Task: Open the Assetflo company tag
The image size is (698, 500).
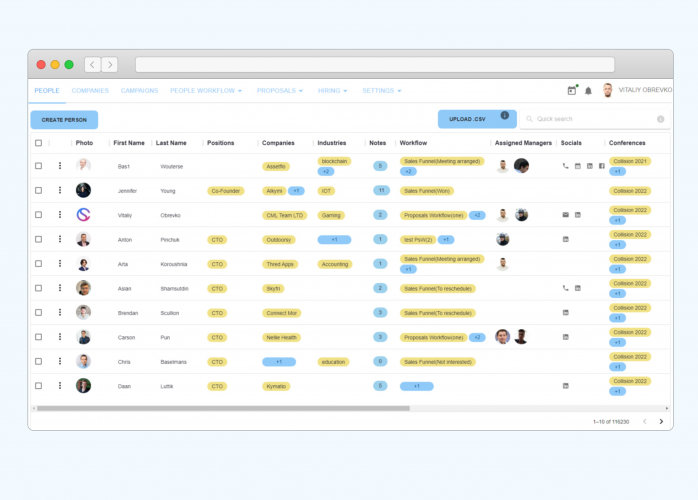Action: click(276, 167)
